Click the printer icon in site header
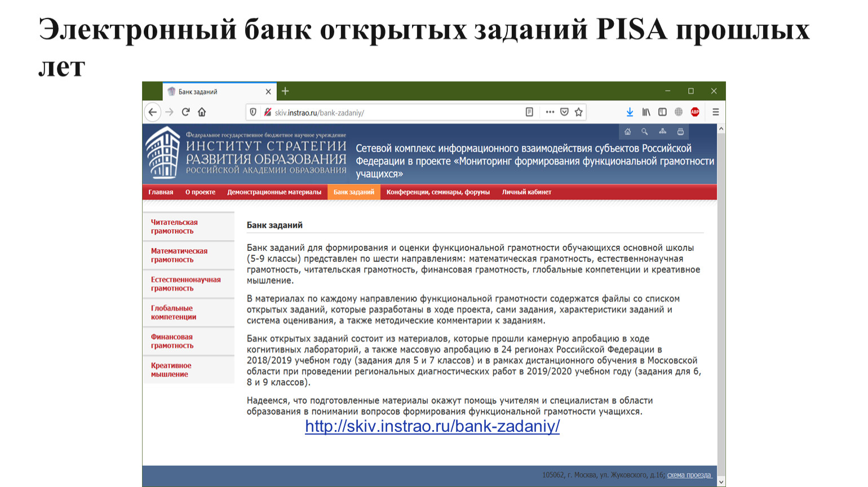This screenshot has width=868, height=487. (680, 132)
